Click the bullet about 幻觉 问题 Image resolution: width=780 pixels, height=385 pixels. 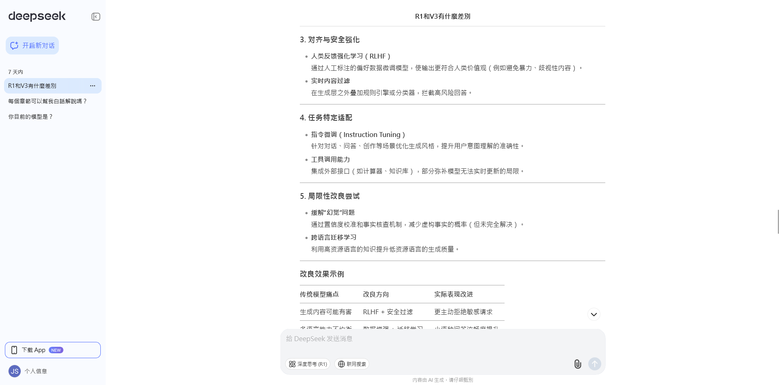(333, 212)
